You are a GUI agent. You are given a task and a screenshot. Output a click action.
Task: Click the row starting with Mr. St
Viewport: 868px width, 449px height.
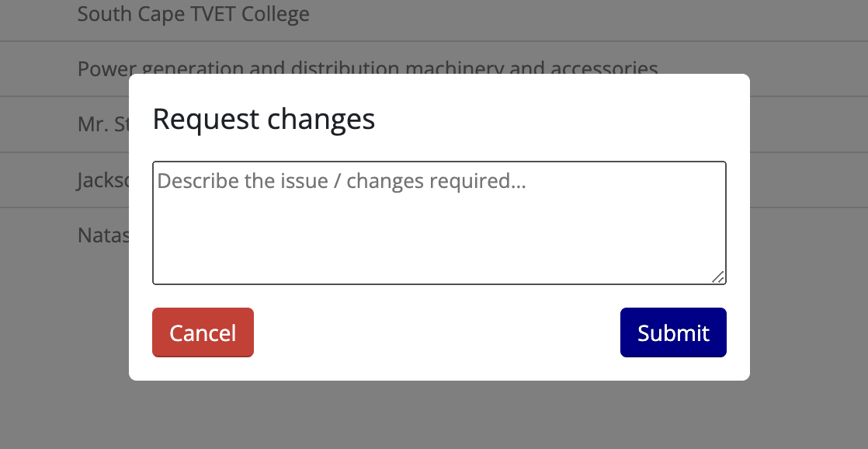(101, 123)
